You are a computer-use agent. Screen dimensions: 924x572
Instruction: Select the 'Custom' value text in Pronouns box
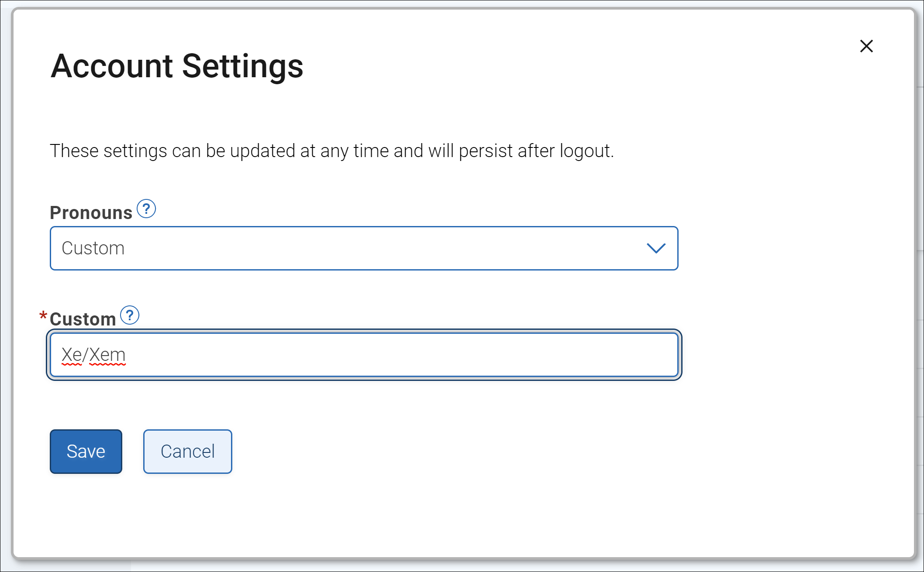[93, 248]
